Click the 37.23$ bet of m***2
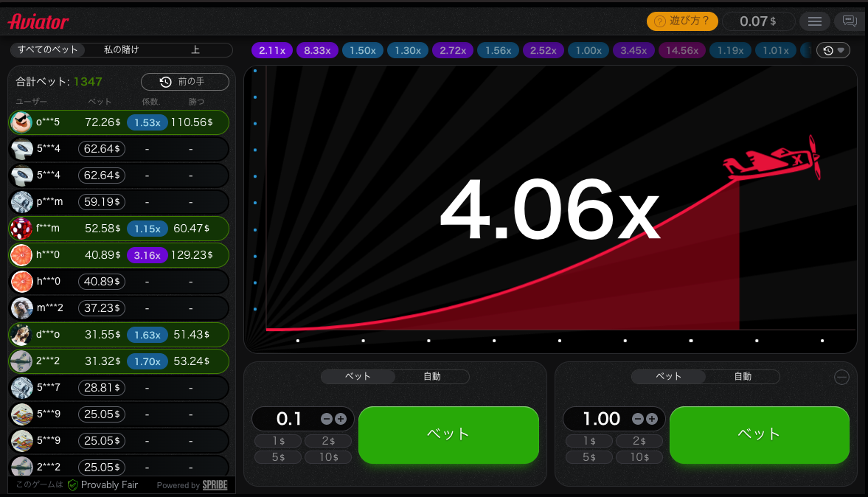Image resolution: width=868 pixels, height=497 pixels. click(x=102, y=308)
